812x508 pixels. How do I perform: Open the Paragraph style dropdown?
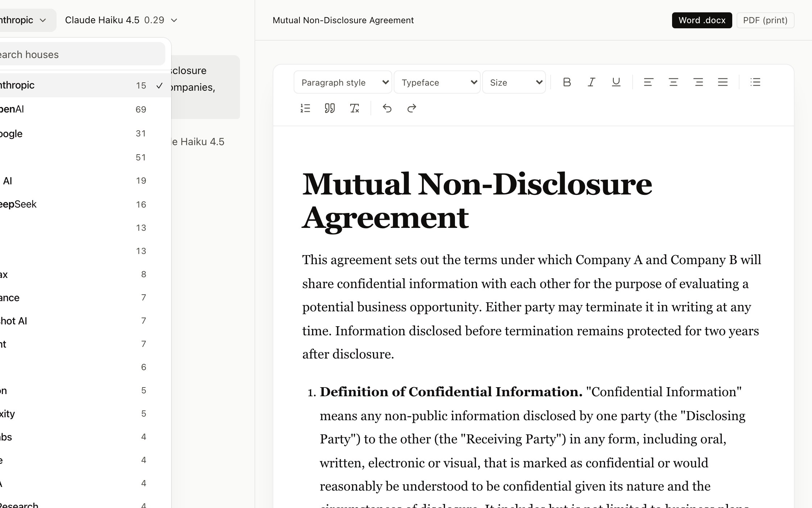[x=343, y=82]
